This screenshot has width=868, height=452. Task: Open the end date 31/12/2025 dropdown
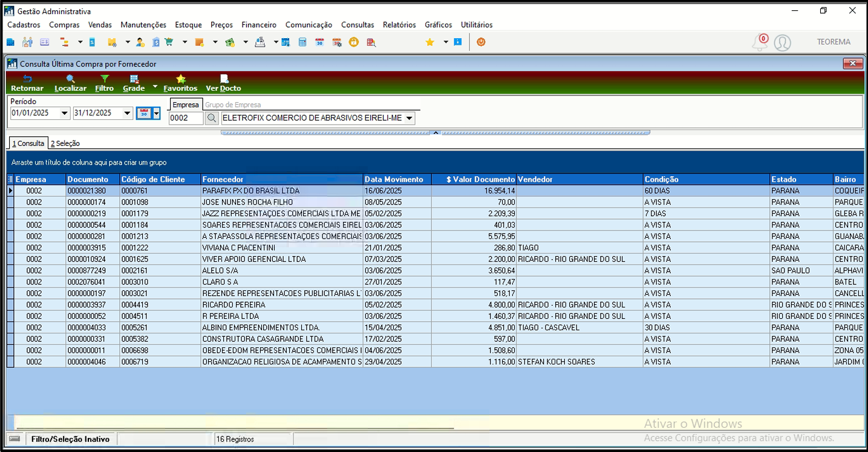[127, 113]
